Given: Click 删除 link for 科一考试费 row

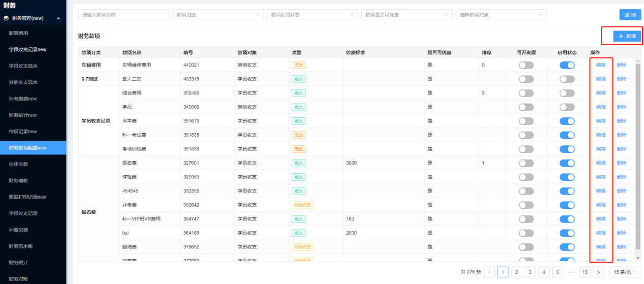Looking at the screenshot, I should click(x=621, y=135).
